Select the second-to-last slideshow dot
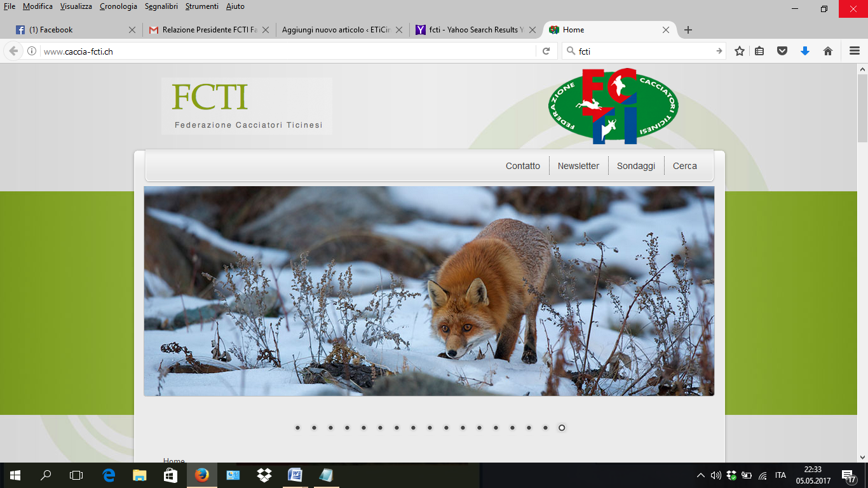Viewport: 868px width, 488px height. (x=545, y=428)
